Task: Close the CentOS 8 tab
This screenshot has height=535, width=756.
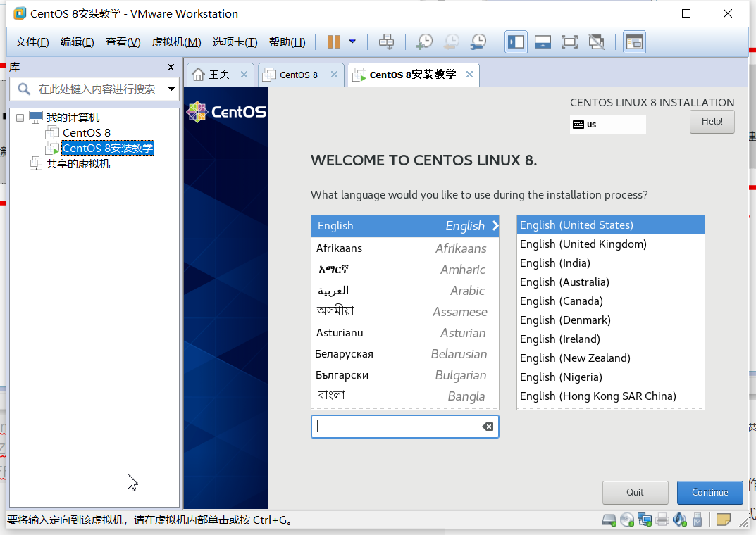Action: tap(334, 74)
